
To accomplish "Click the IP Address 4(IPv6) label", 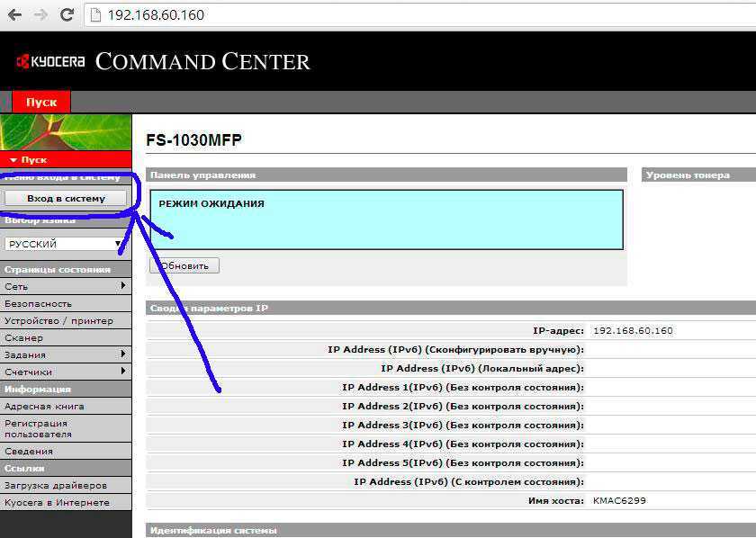I will click(x=463, y=444).
